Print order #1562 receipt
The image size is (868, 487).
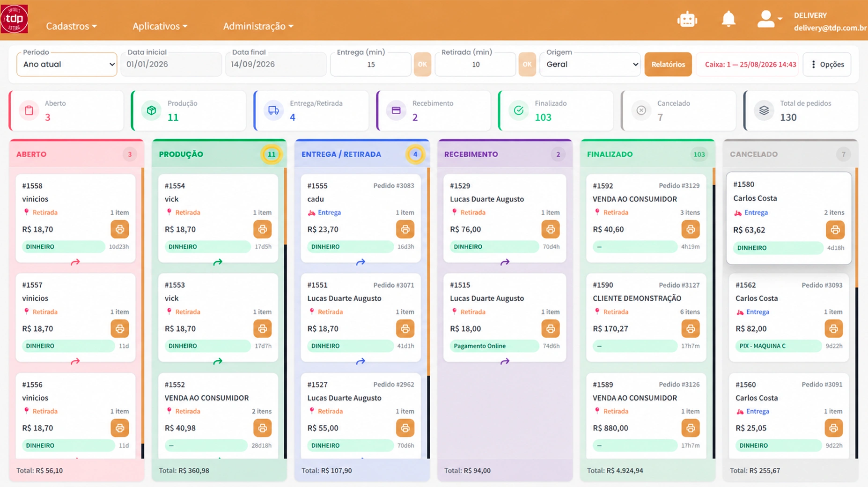[x=833, y=329]
